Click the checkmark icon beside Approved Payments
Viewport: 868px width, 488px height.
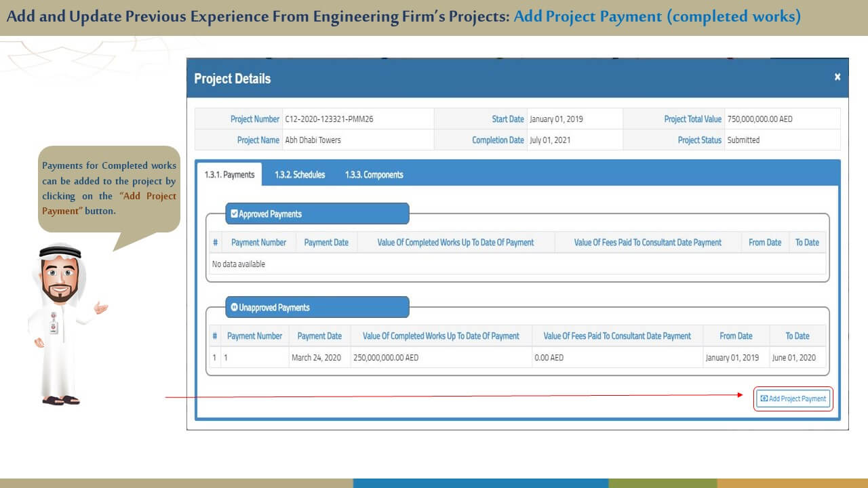(x=235, y=214)
